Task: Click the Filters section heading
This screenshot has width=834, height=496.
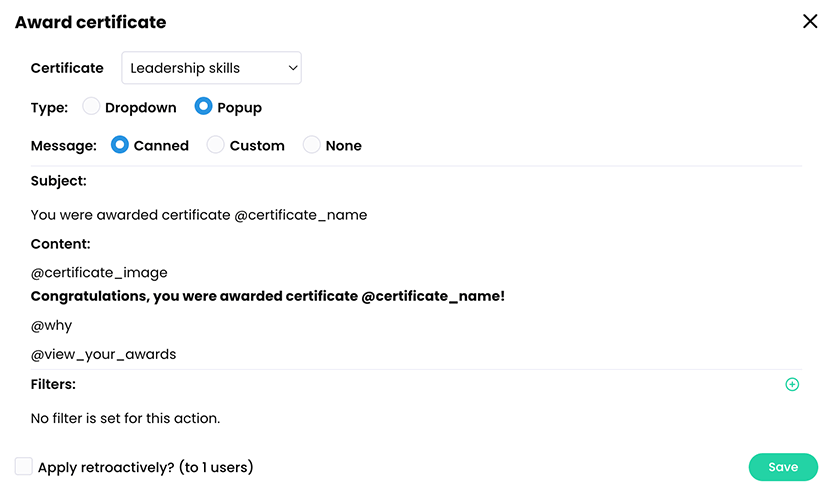Action: point(53,383)
